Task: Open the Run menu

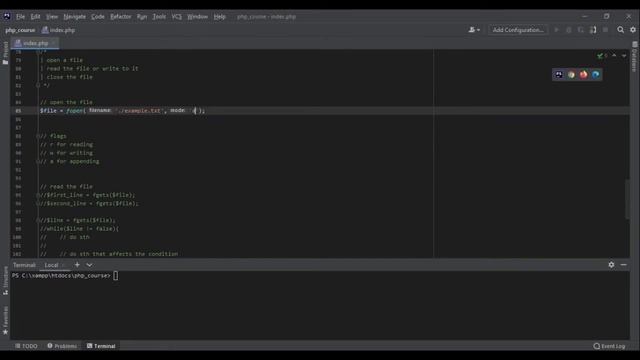Action: click(142, 17)
